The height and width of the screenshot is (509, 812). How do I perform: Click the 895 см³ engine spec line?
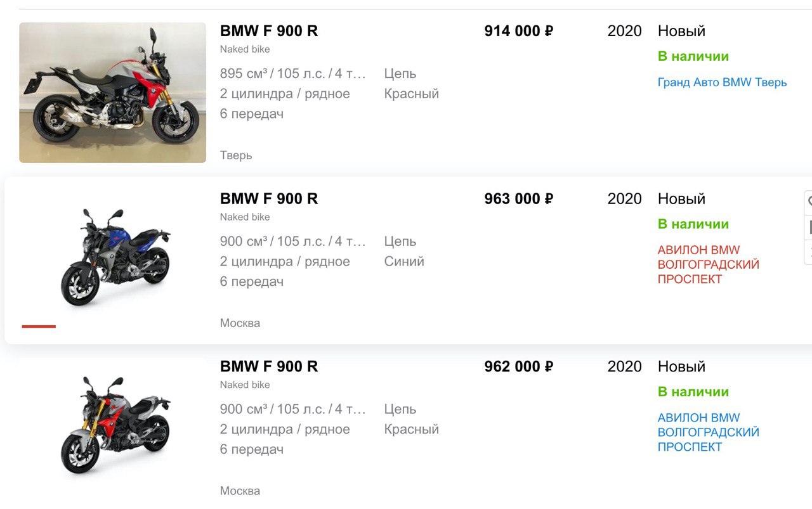[293, 74]
